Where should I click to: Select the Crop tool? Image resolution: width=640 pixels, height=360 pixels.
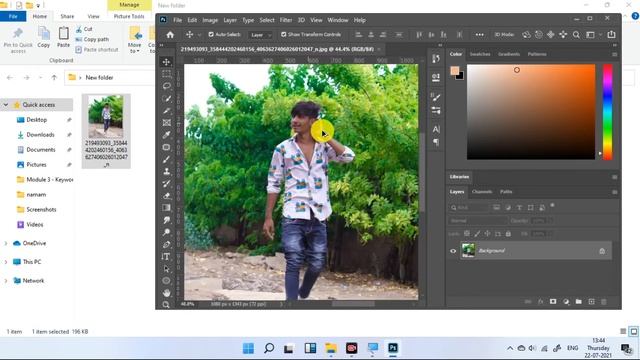click(x=167, y=111)
